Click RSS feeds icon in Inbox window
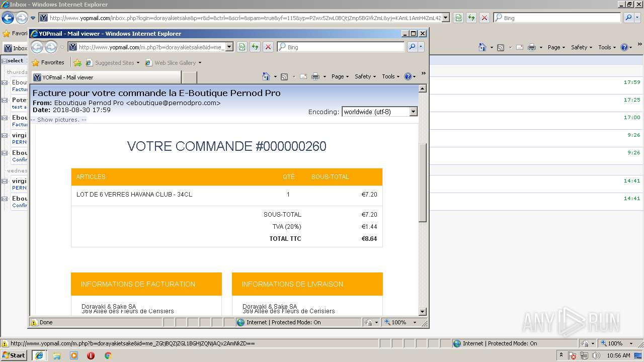Screen dimensions: 644x362 [x=501, y=47]
